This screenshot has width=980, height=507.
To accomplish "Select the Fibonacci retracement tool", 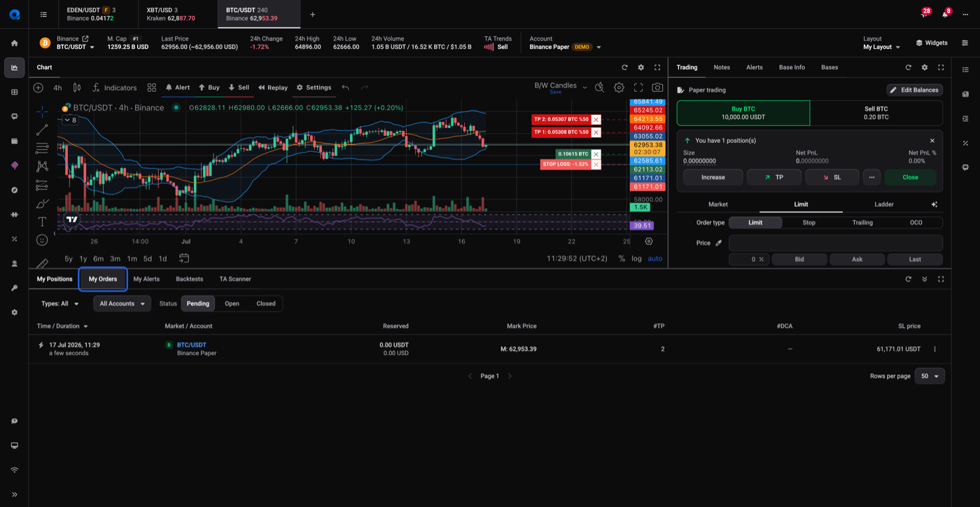I will tap(42, 148).
